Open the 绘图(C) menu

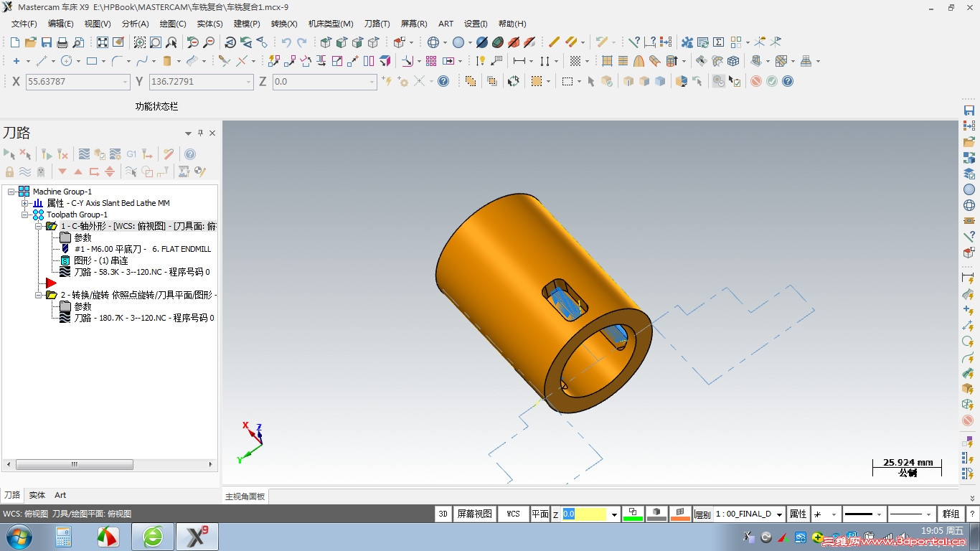[x=172, y=24]
